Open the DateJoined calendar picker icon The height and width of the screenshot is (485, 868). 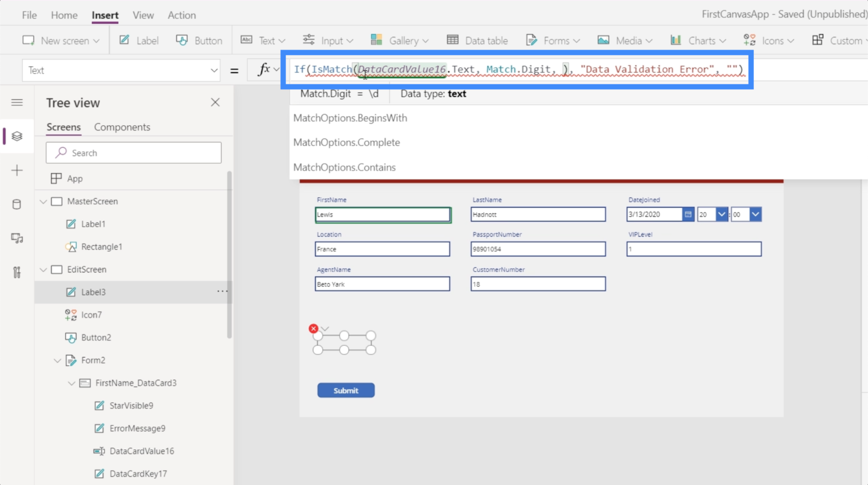coord(688,214)
